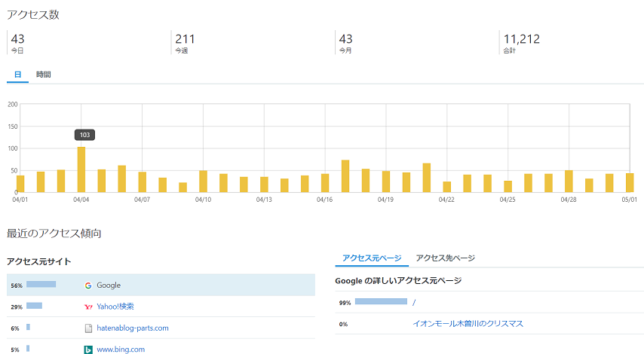644x354 pixels.
Task: Open the www.bing.com referrer link
Action: point(121,349)
